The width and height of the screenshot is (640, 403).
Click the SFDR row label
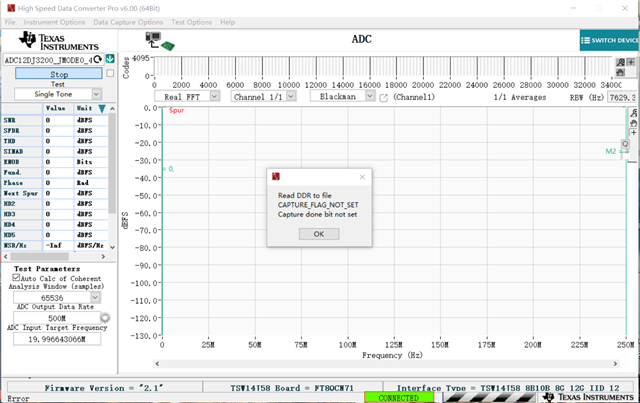click(11, 131)
